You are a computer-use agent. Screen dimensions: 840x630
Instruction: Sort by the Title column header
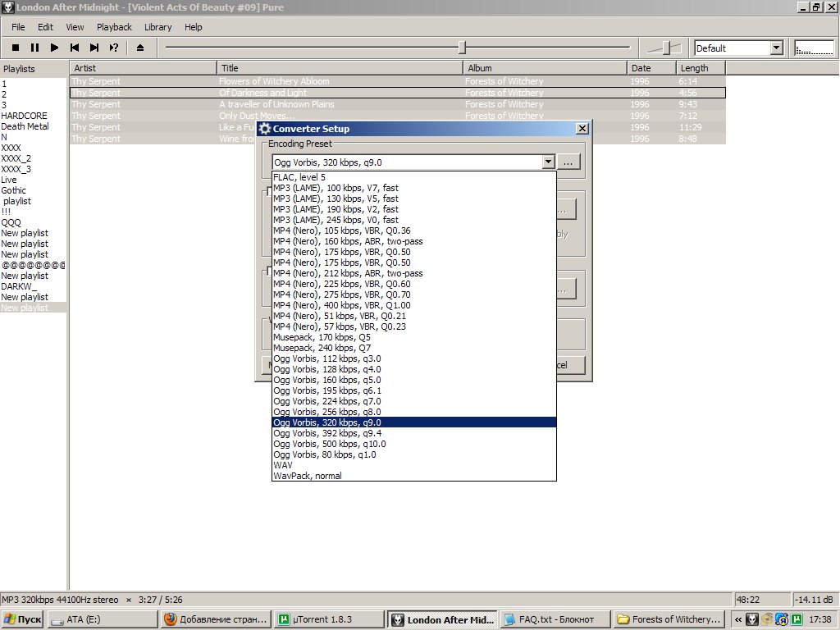click(340, 68)
